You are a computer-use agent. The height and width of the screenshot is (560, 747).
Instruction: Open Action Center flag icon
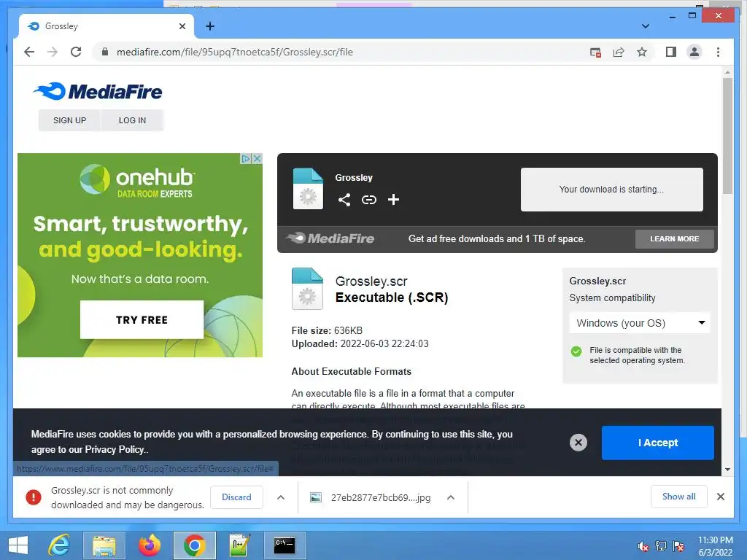click(678, 546)
